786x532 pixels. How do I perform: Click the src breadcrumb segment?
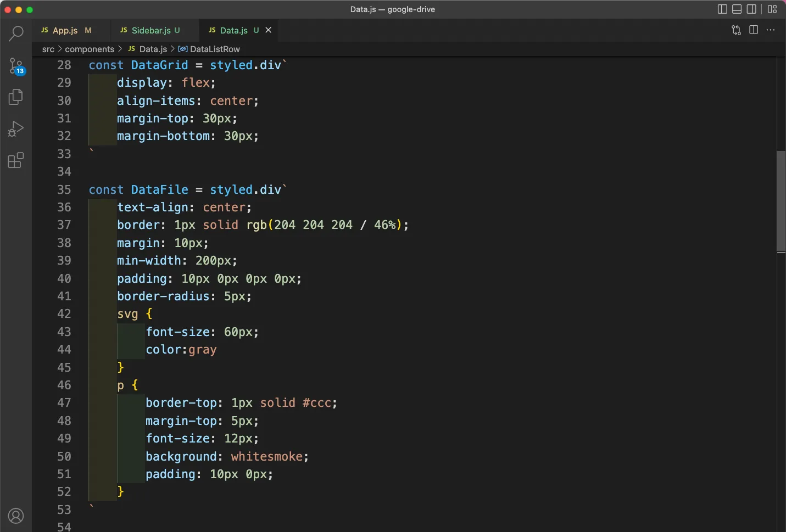point(48,49)
